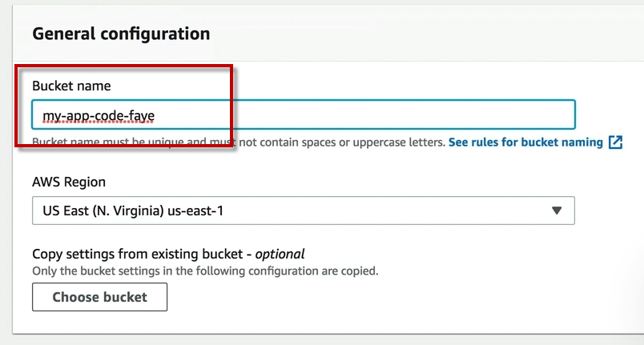Image resolution: width=644 pixels, height=345 pixels.
Task: Click the 'Only the bucket settings' description text
Action: (205, 271)
